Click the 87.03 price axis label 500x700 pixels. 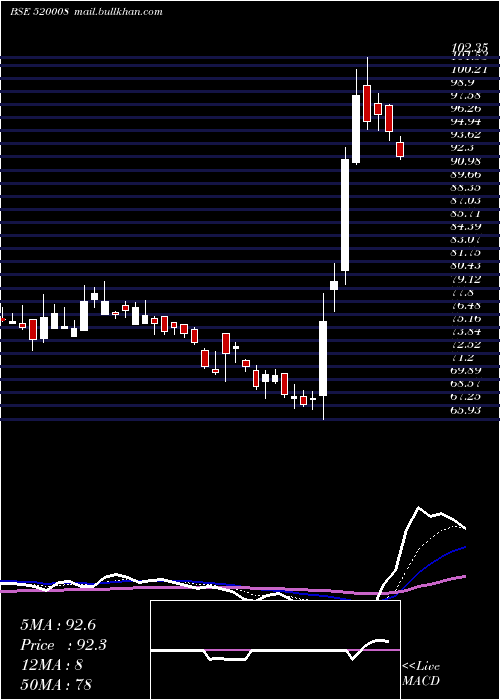468,200
